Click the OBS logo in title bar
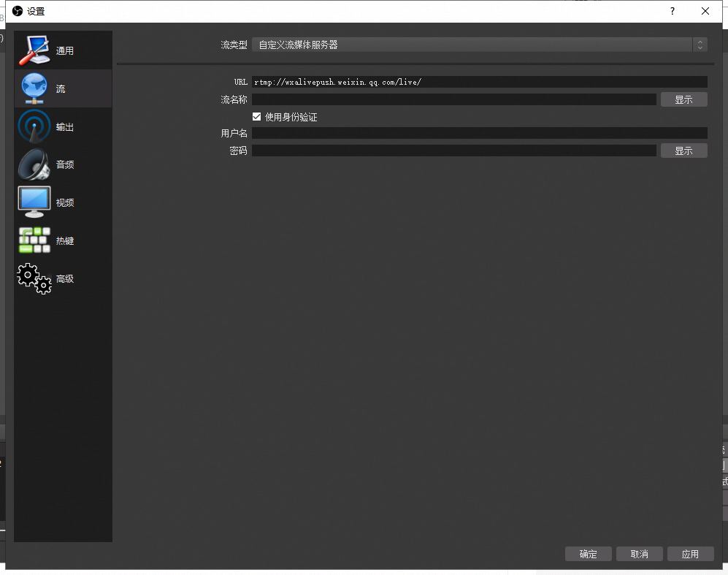 click(x=18, y=11)
